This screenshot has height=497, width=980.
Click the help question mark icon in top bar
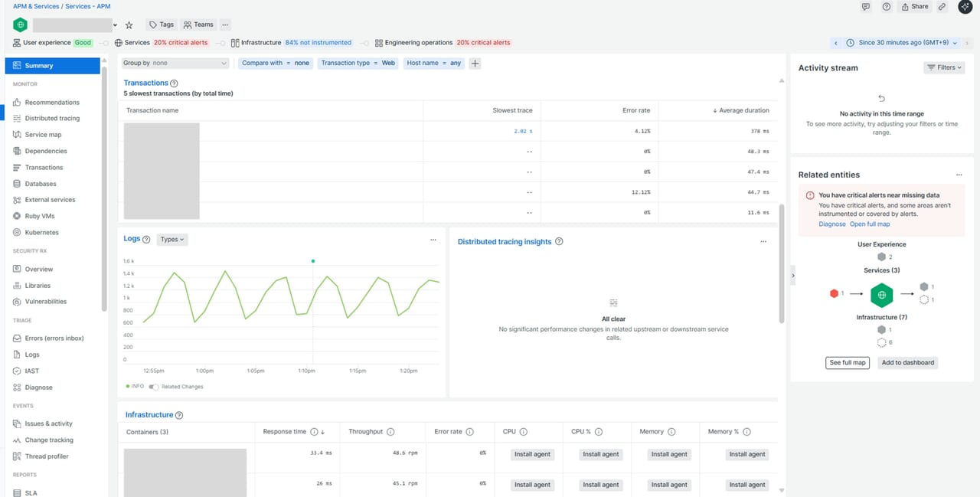[887, 7]
